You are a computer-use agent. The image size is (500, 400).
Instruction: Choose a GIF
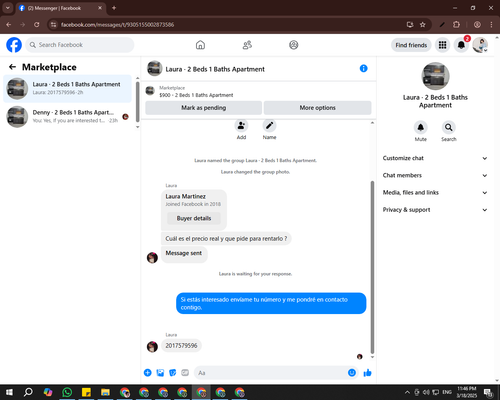(x=185, y=373)
